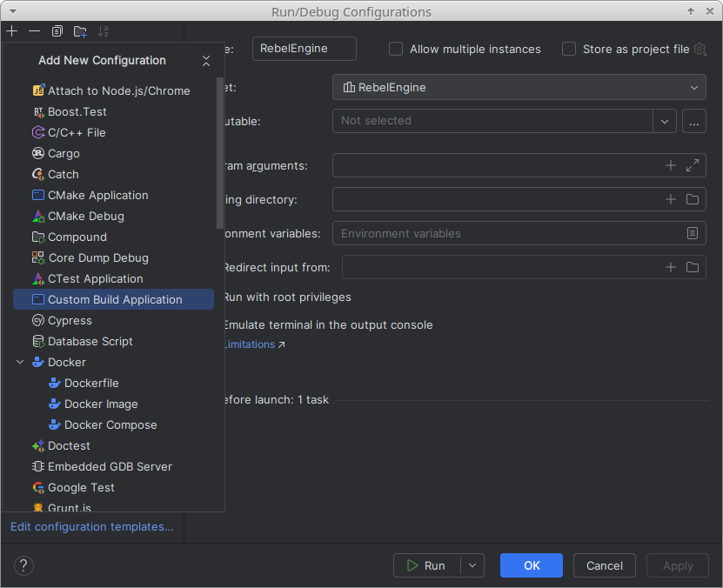Open the Limitations link
Image resolution: width=723 pixels, height=588 pixels.
(255, 344)
